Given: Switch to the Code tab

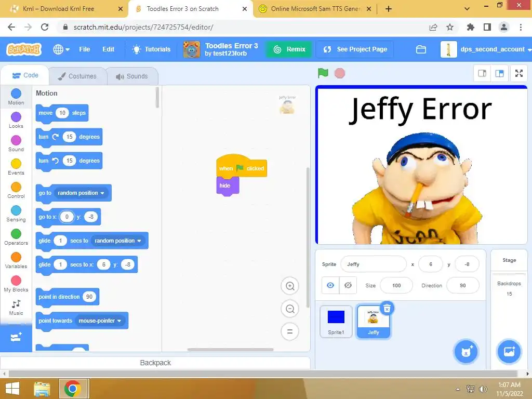Looking at the screenshot, I should click(x=25, y=75).
